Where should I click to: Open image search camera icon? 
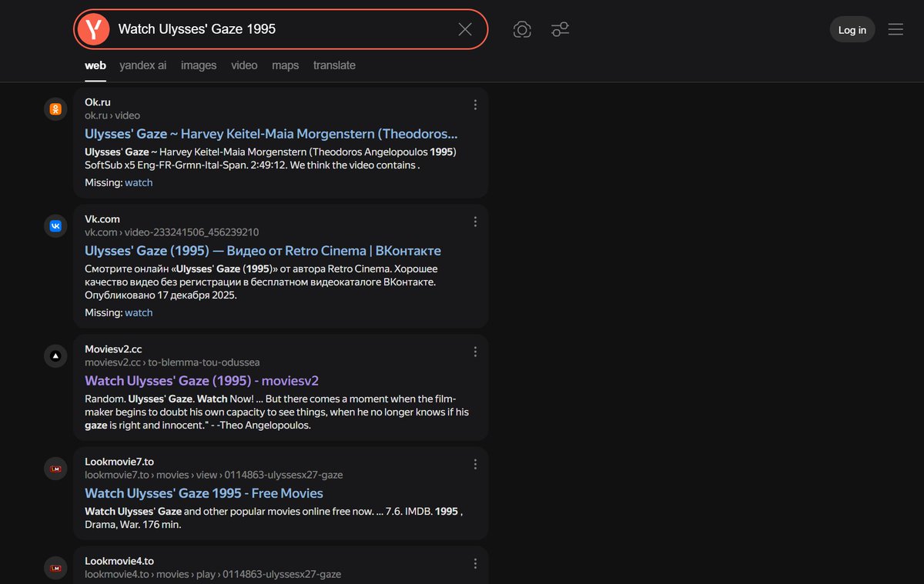522,29
